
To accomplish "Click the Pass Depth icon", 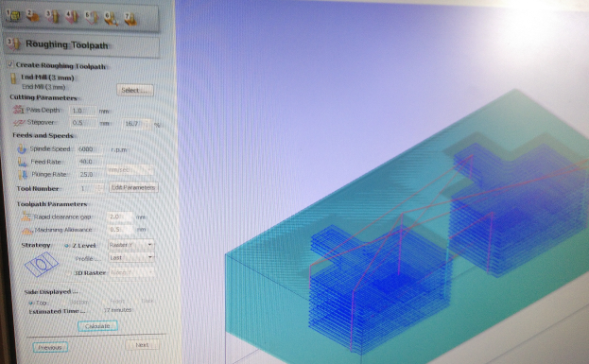I will click(18, 110).
